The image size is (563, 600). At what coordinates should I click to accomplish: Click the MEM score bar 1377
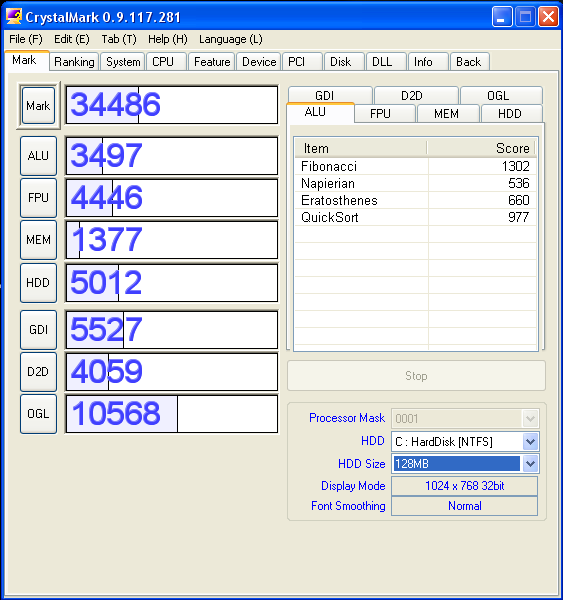[x=172, y=240]
